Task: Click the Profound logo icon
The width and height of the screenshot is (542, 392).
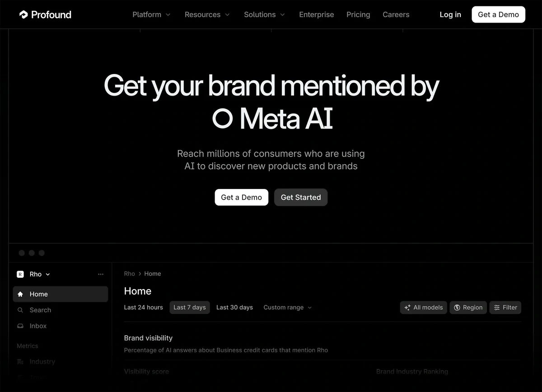Action: point(23,14)
